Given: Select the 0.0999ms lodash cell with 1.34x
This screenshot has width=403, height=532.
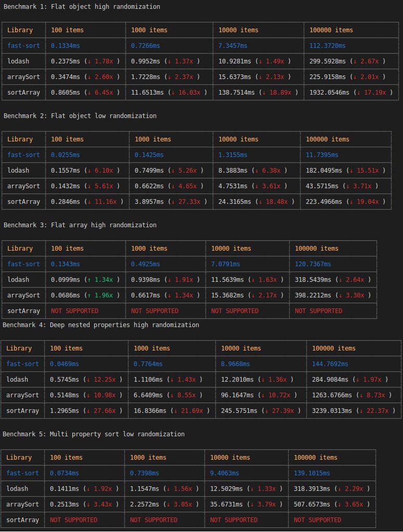Looking at the screenshot, I should click(x=85, y=280).
